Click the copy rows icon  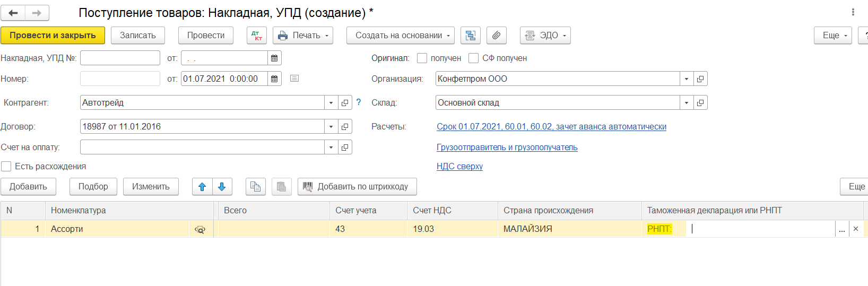255,187
